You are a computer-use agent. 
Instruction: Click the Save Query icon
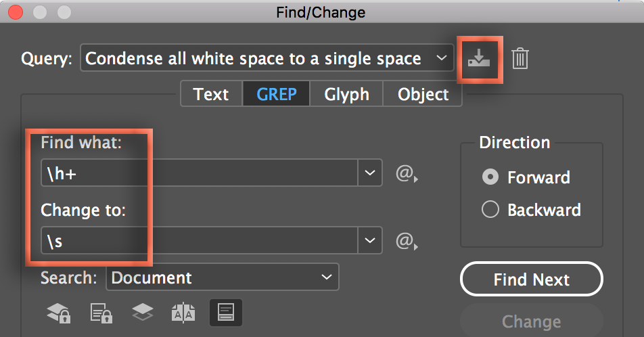478,59
